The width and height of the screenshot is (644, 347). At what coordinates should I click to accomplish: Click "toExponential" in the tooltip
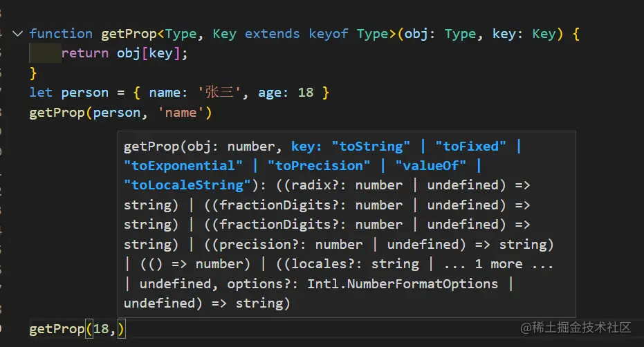(x=183, y=165)
